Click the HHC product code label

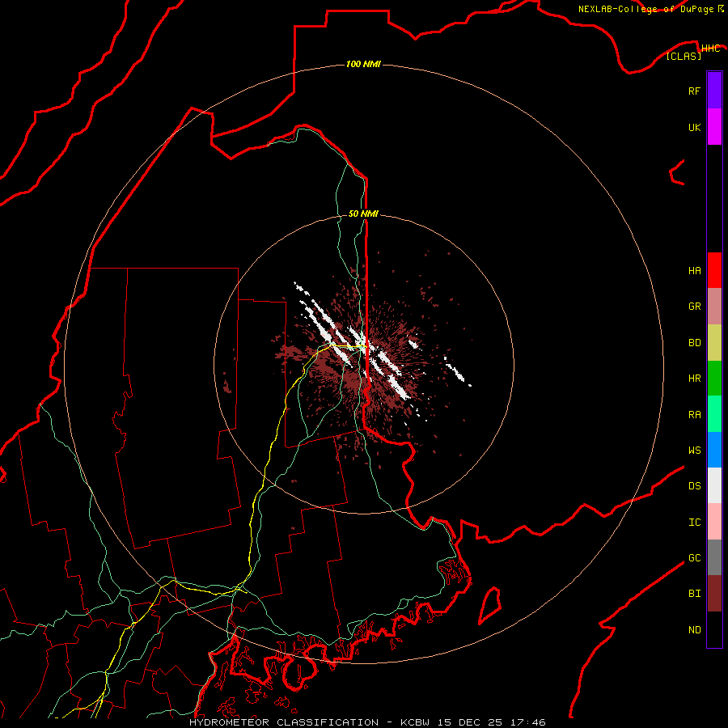(710, 49)
